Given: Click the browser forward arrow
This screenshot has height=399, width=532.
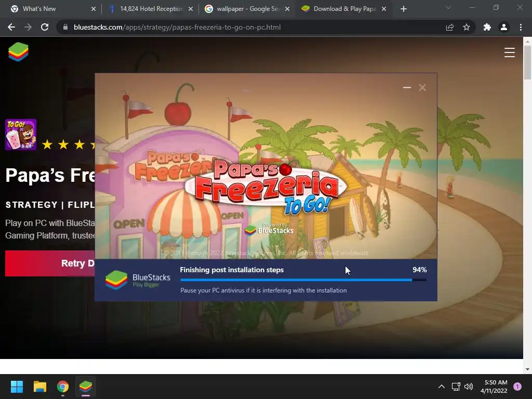Looking at the screenshot, I should [28, 27].
